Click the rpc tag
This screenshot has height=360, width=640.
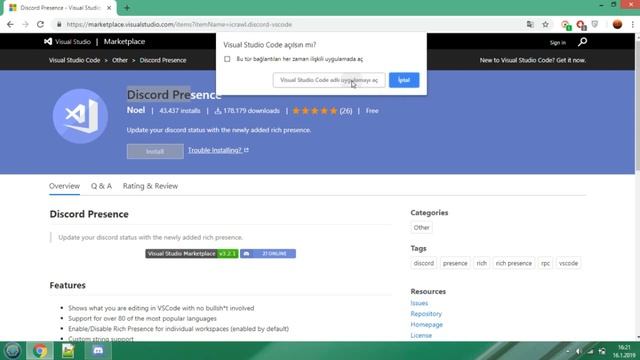[545, 263]
